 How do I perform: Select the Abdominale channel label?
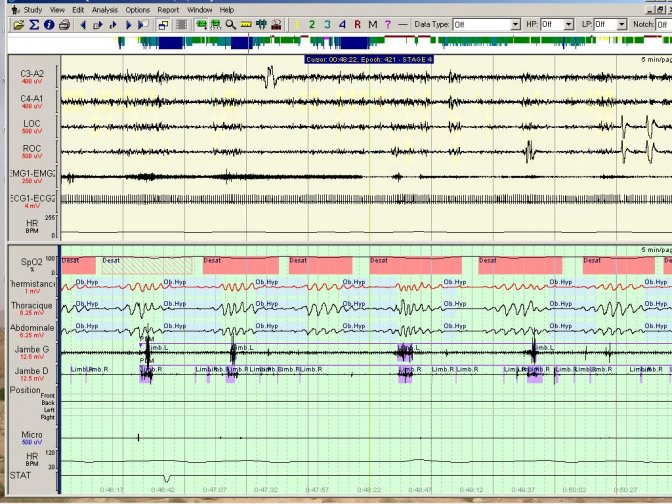coord(32,328)
